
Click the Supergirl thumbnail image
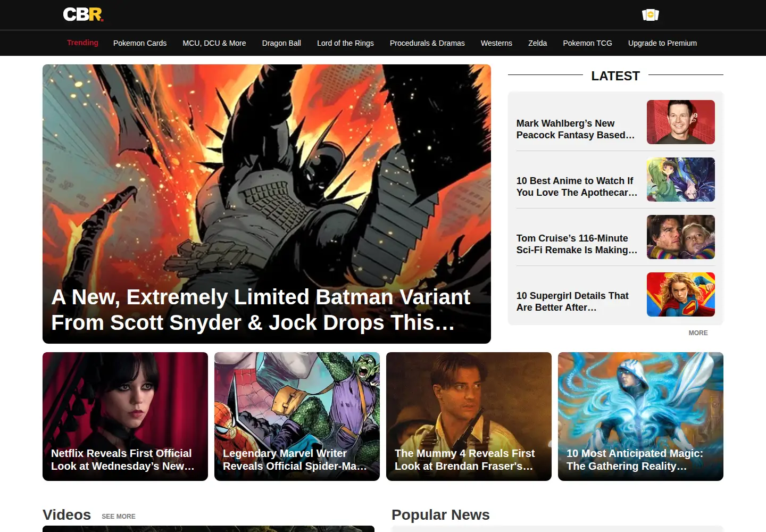(681, 294)
